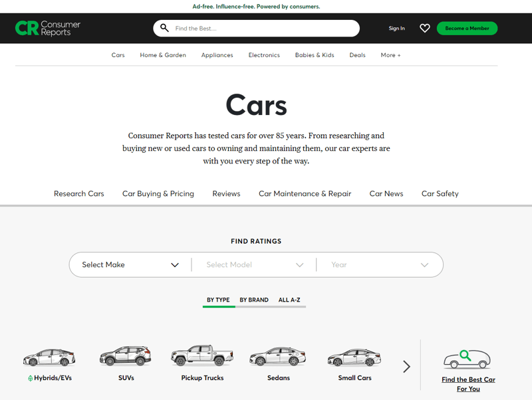Open Car Maintenance & Repair
This screenshot has width=532, height=400.
[305, 193]
